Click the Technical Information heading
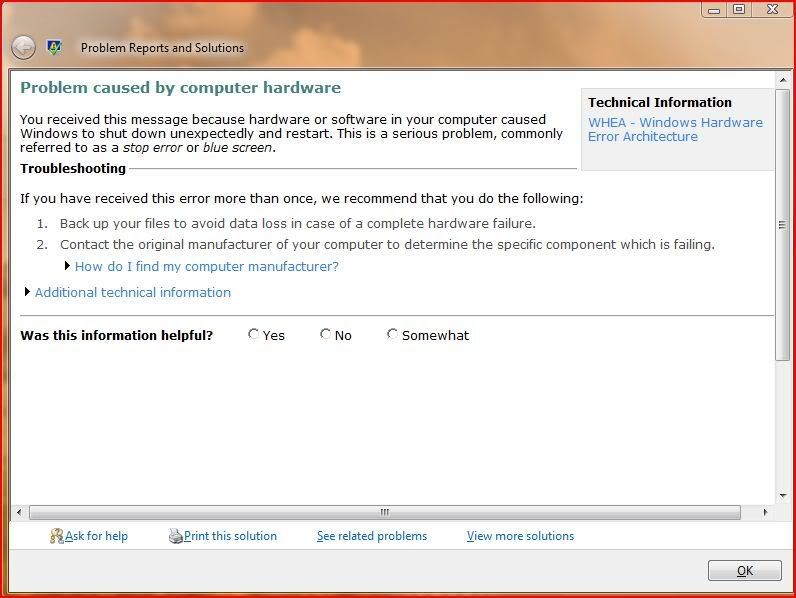This screenshot has width=796, height=598. [660, 103]
